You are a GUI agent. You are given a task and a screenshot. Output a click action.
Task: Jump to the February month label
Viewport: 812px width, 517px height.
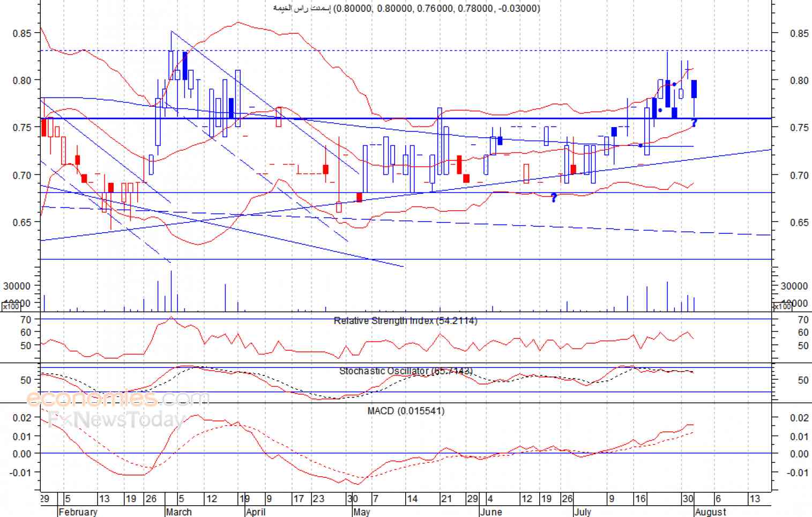pyautogui.click(x=78, y=512)
